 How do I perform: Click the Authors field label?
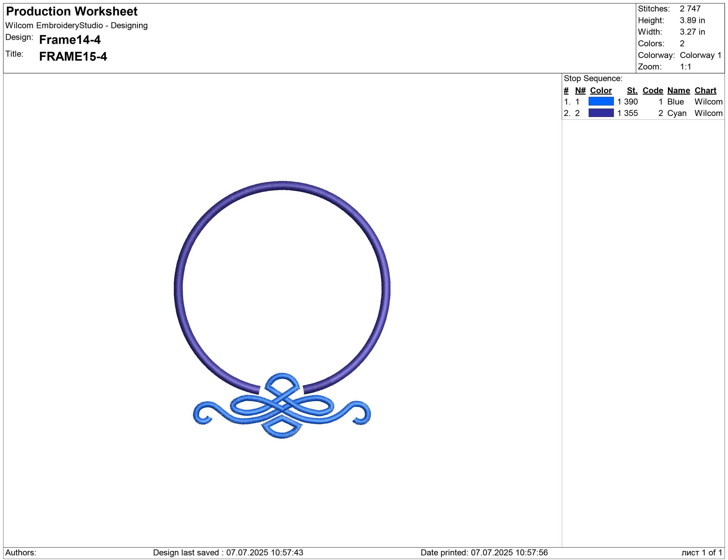coord(21,552)
